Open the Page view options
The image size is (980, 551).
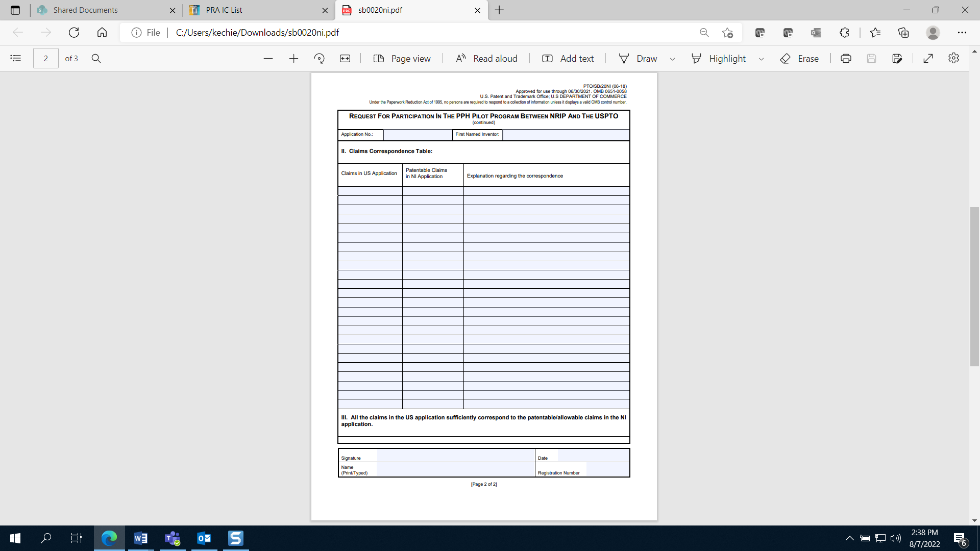tap(402, 59)
